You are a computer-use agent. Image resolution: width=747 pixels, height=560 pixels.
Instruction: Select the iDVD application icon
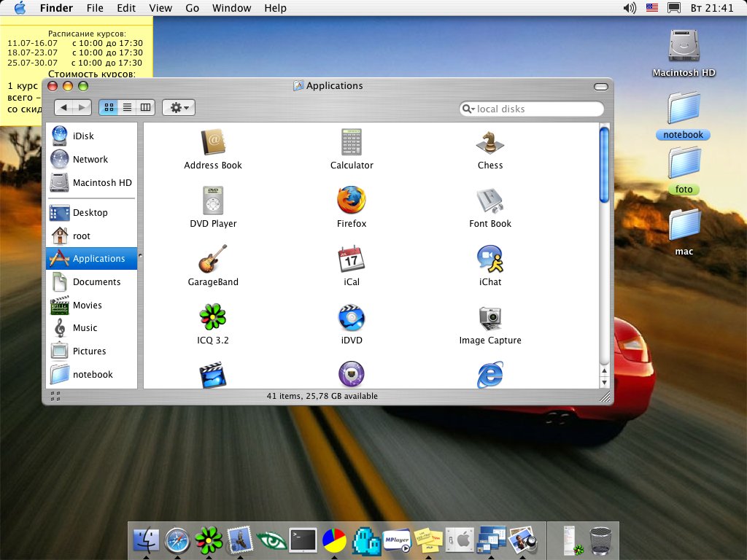352,317
